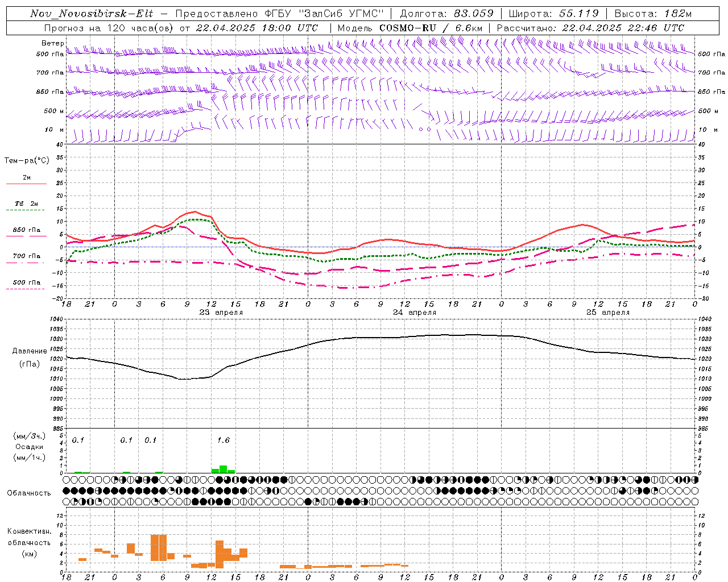Screen dimensions: 728x582
Task: Click the (км) unit under convective cloud label
Action: (x=29, y=553)
